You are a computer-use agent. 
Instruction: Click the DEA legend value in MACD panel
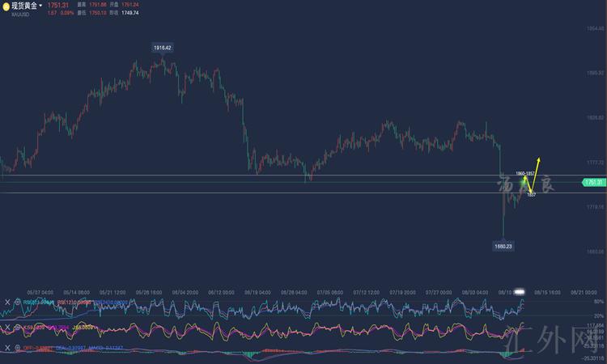pyautogui.click(x=70, y=348)
